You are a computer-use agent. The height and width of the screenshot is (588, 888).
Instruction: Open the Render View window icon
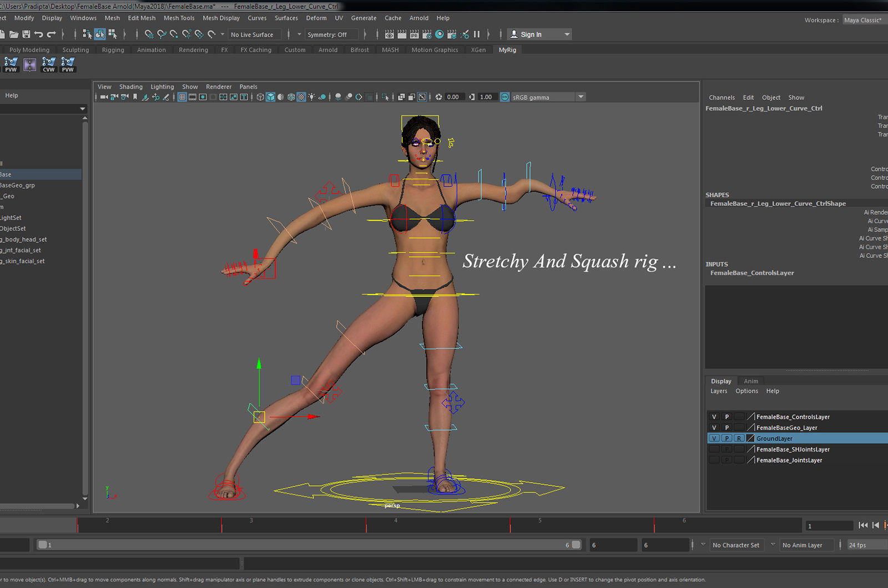pos(390,34)
